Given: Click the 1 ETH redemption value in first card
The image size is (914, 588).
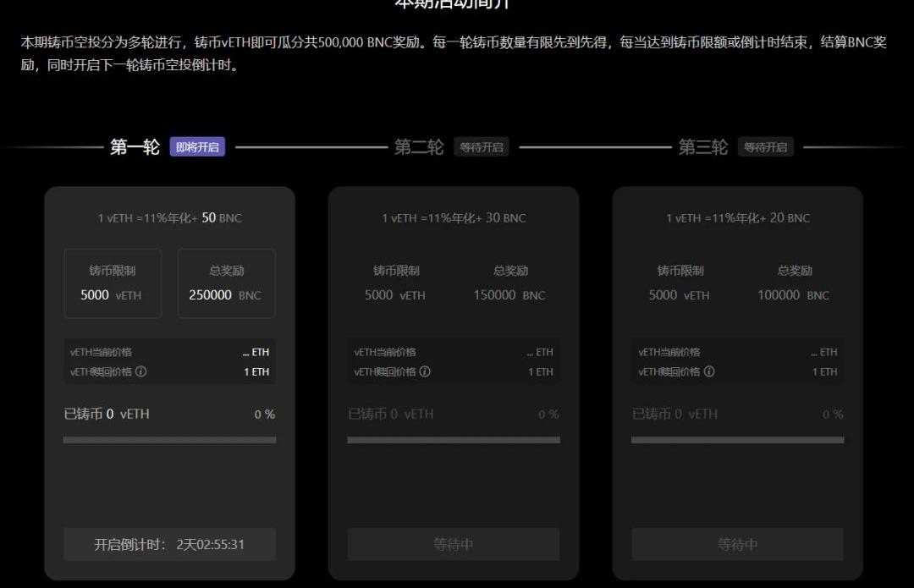Looking at the screenshot, I should [x=256, y=371].
